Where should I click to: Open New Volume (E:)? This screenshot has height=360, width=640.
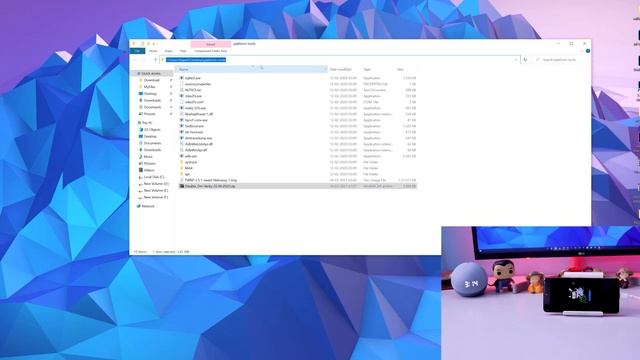[156, 191]
